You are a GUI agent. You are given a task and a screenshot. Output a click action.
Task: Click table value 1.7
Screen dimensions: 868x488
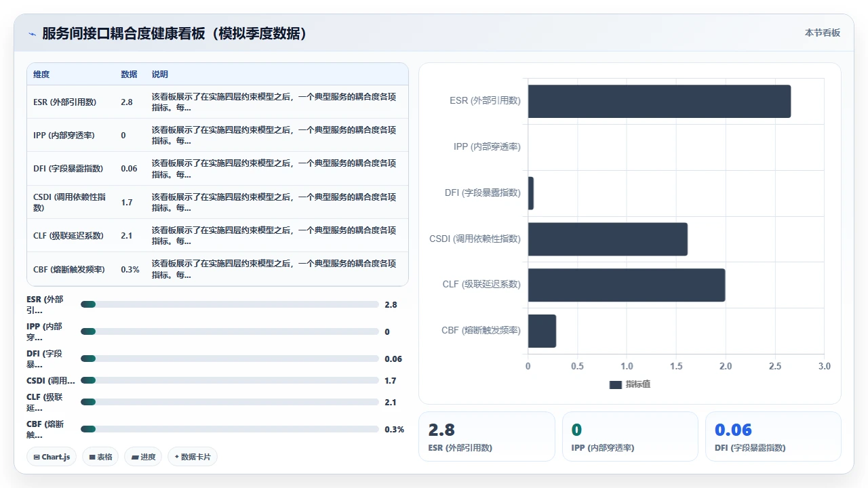coord(127,202)
